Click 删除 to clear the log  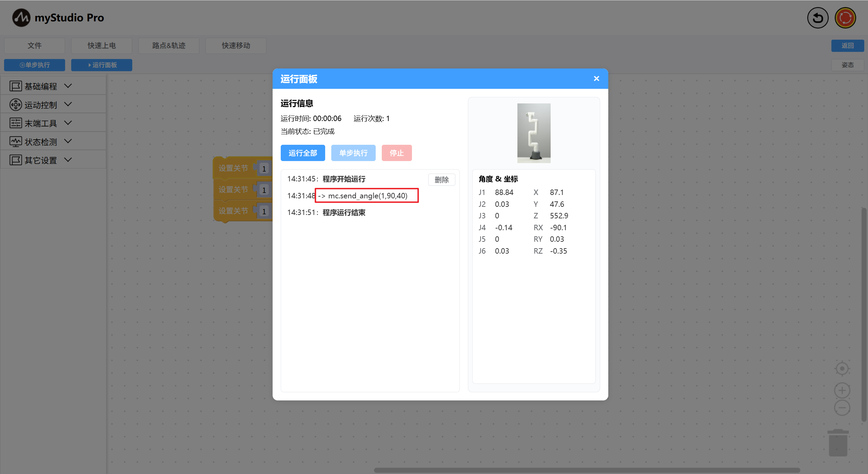point(441,180)
